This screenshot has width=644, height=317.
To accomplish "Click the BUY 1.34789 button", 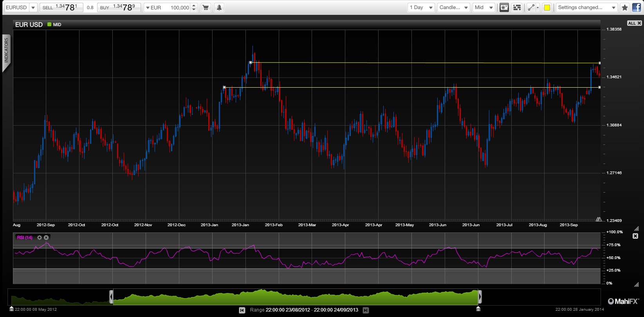I will coord(119,7).
